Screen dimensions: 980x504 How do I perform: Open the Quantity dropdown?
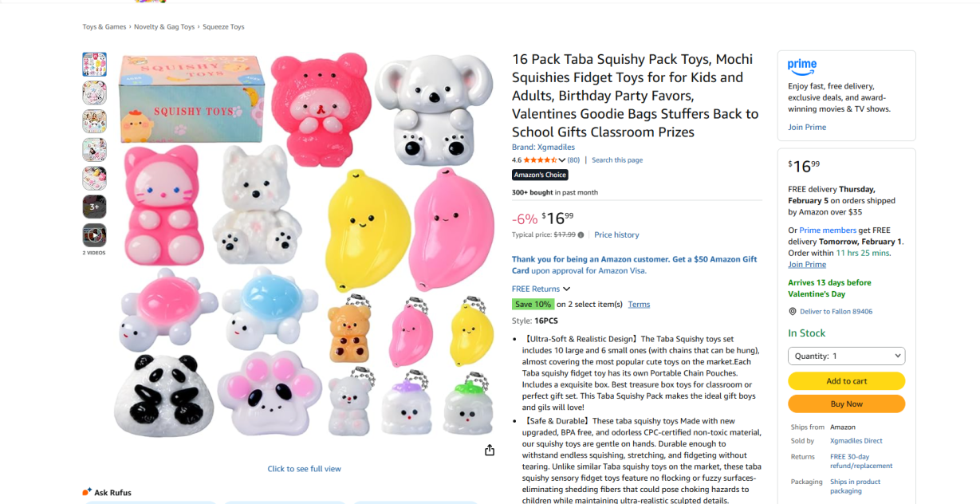(x=846, y=356)
